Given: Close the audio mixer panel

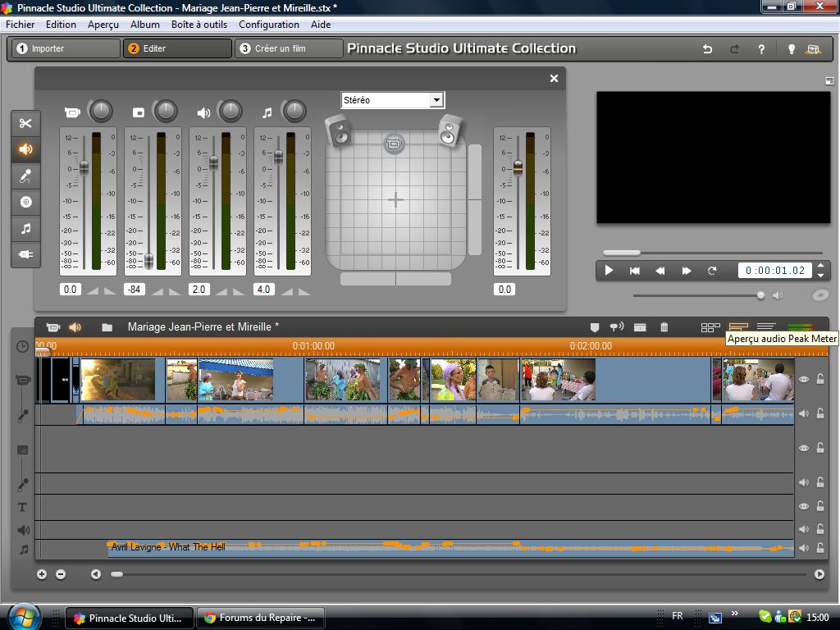Looking at the screenshot, I should click(x=554, y=79).
